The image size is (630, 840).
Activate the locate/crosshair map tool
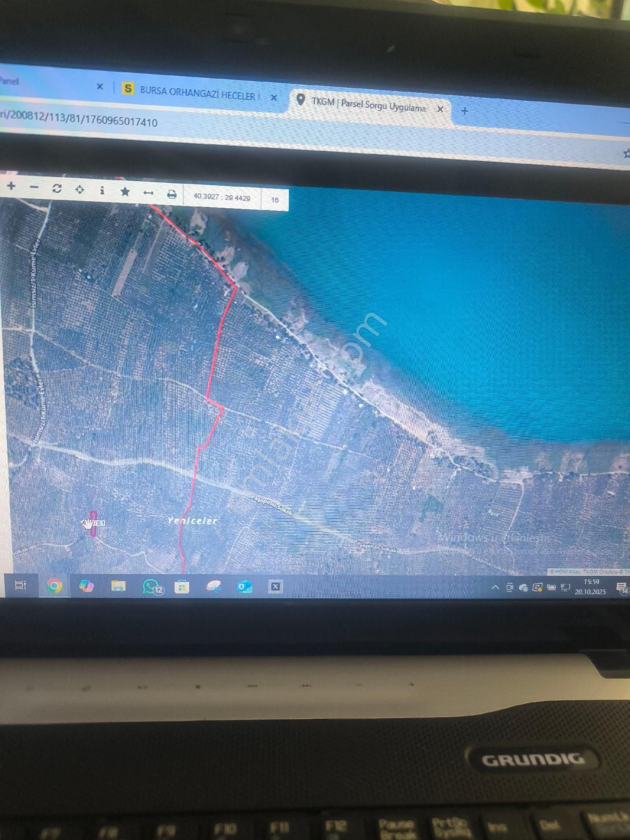(x=80, y=189)
